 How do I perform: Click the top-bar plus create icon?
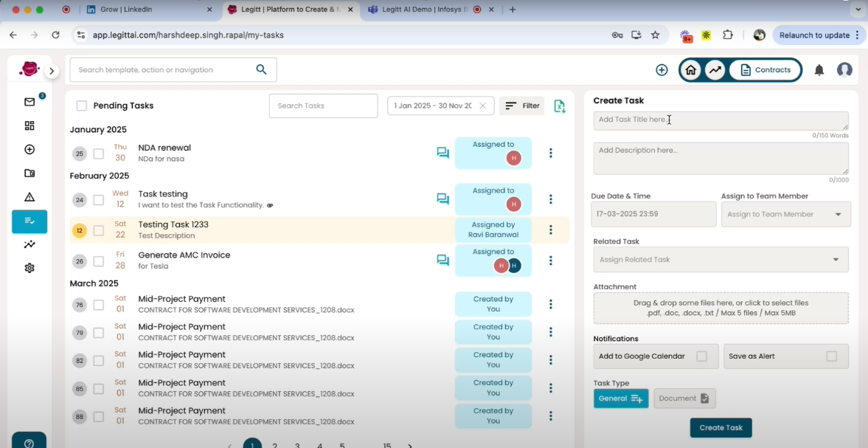click(662, 70)
